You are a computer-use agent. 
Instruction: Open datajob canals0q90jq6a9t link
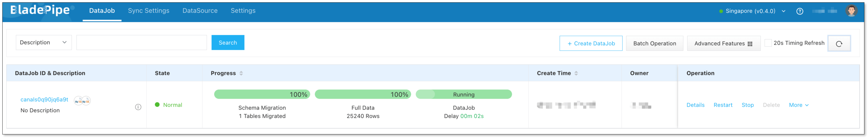tap(44, 100)
